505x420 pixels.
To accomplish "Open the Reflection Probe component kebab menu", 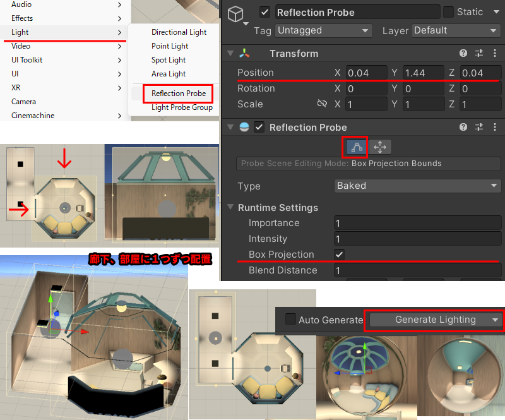I will 494,128.
